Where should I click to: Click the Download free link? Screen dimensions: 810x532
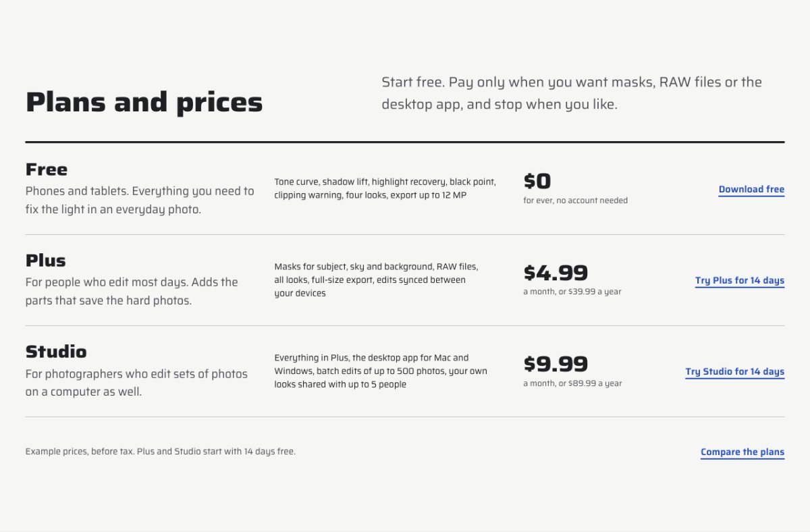pos(751,190)
